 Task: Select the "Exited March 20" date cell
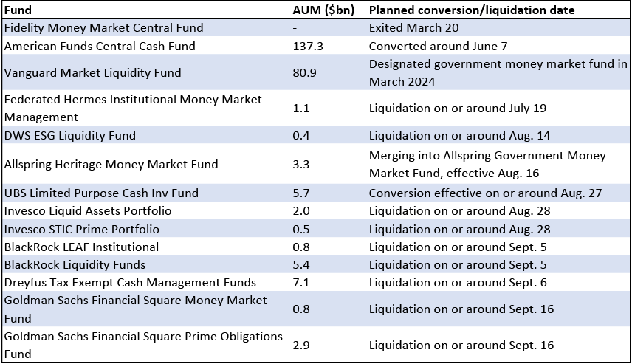click(x=413, y=28)
